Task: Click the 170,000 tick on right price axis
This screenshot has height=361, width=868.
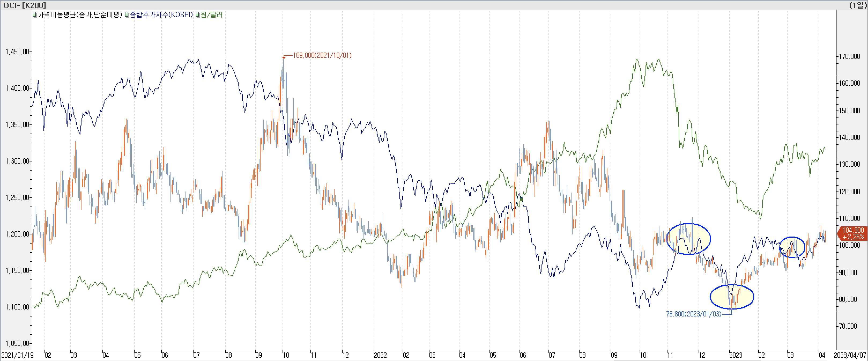Action: (x=850, y=56)
